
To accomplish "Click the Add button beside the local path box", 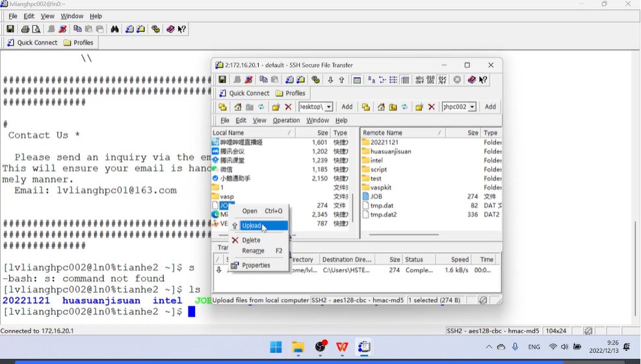I will pyautogui.click(x=347, y=107).
